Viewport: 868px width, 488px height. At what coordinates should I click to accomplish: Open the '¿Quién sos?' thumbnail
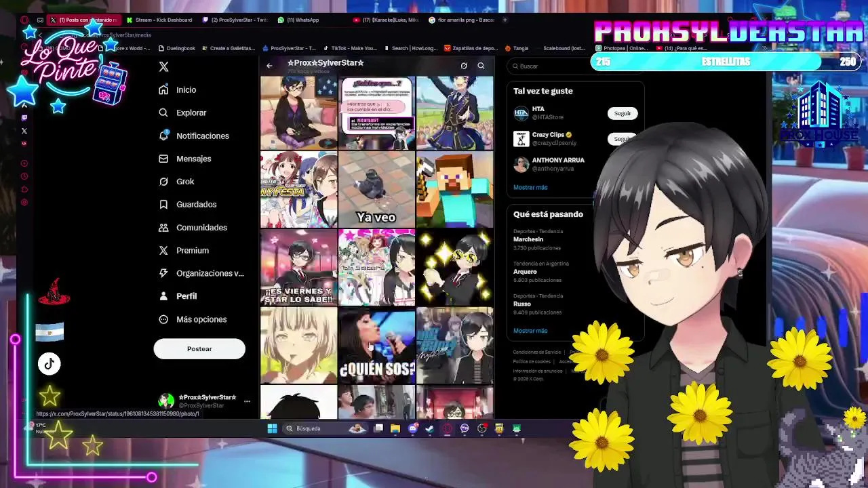tap(376, 346)
